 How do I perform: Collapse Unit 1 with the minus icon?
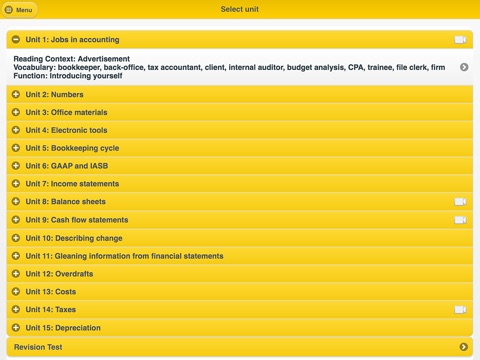(16, 40)
